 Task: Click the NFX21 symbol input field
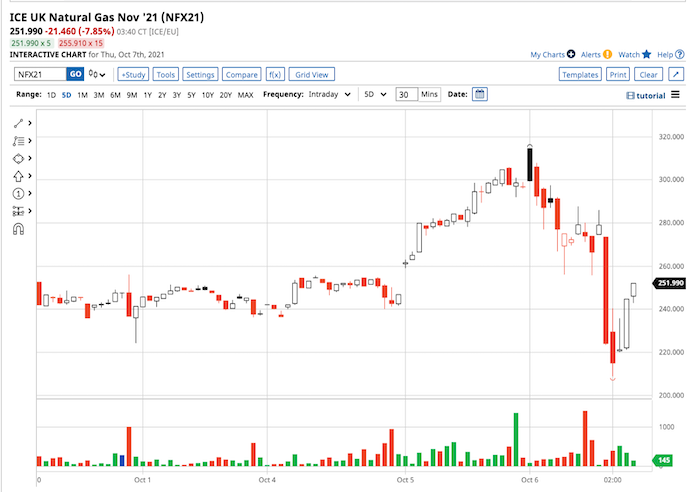tap(40, 74)
